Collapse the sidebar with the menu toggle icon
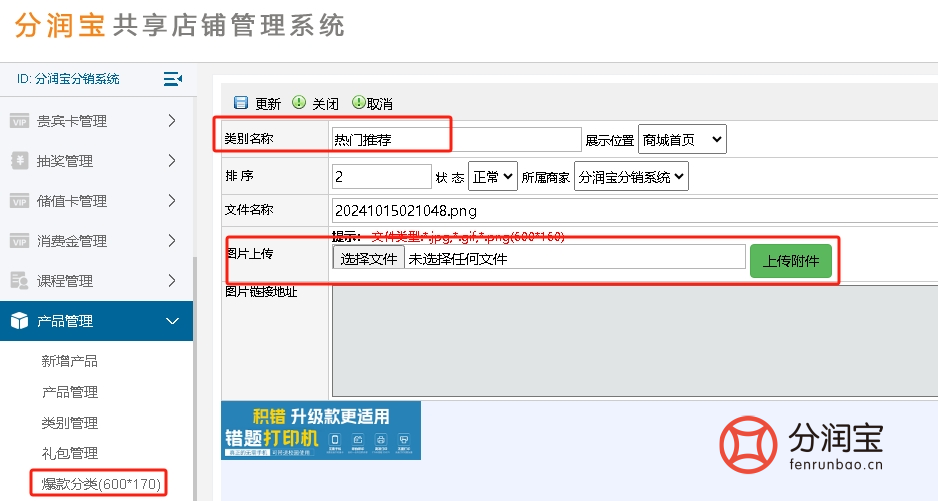This screenshot has width=938, height=501. (x=173, y=78)
